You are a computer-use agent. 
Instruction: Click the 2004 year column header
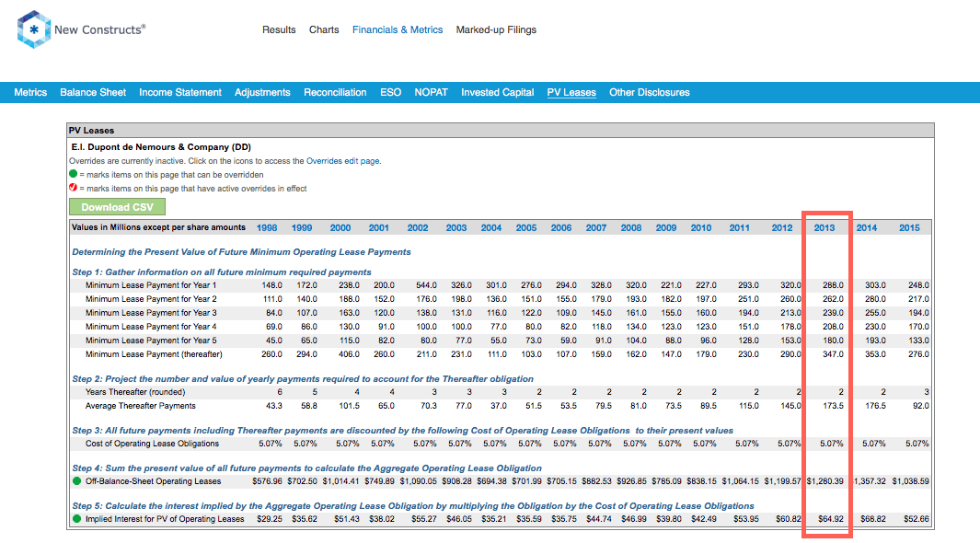491,228
